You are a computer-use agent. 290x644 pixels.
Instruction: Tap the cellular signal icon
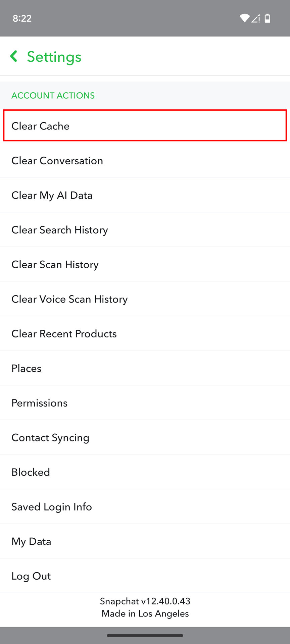[256, 18]
